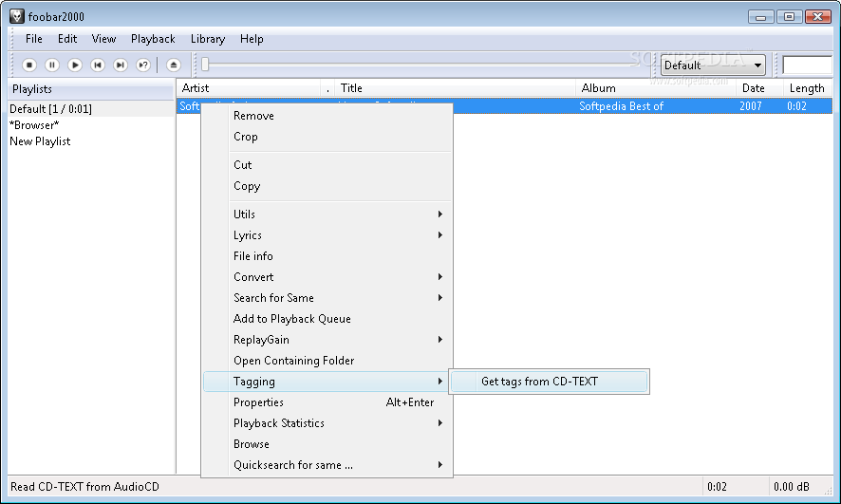Start playback with the Play button
The width and height of the screenshot is (841, 504).
75,65
